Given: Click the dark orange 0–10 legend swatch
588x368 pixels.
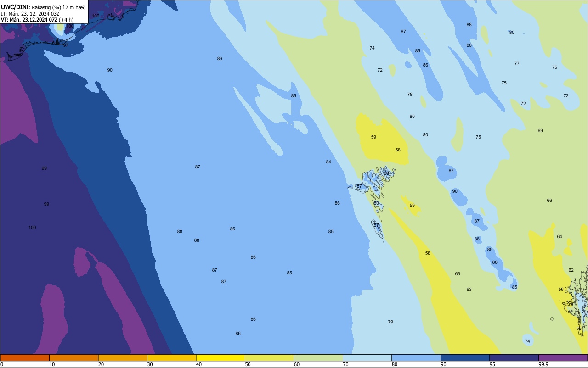Looking at the screenshot, I should click(25, 357).
